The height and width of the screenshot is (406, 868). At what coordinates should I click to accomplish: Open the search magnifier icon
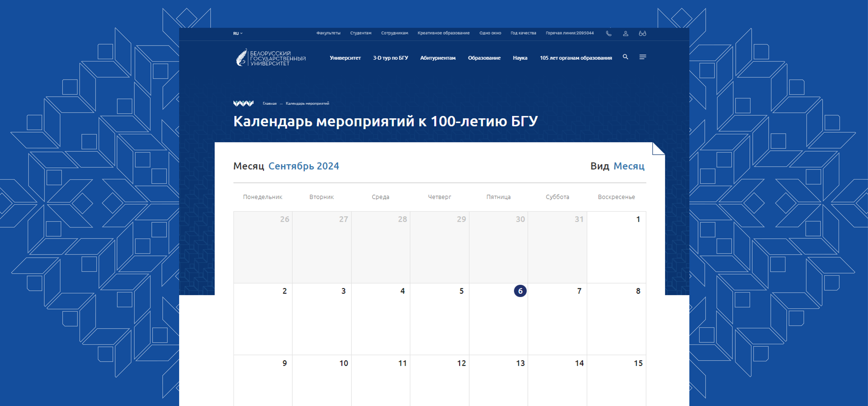point(625,57)
